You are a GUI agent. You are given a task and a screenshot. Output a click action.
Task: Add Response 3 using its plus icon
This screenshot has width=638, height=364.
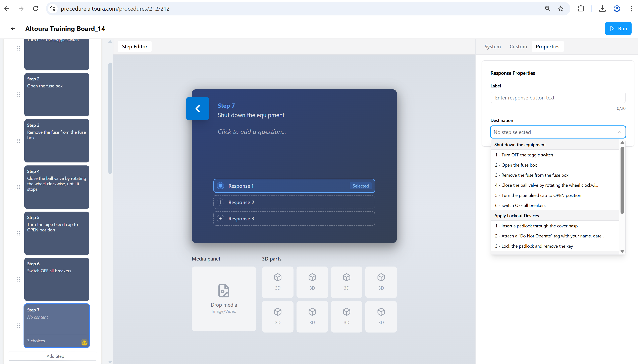(x=220, y=218)
